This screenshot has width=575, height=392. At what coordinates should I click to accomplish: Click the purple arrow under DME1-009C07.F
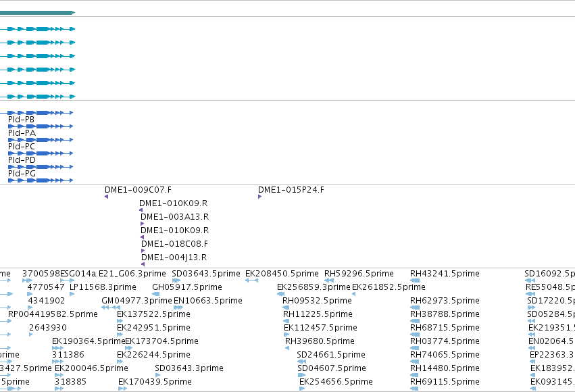coord(106,197)
